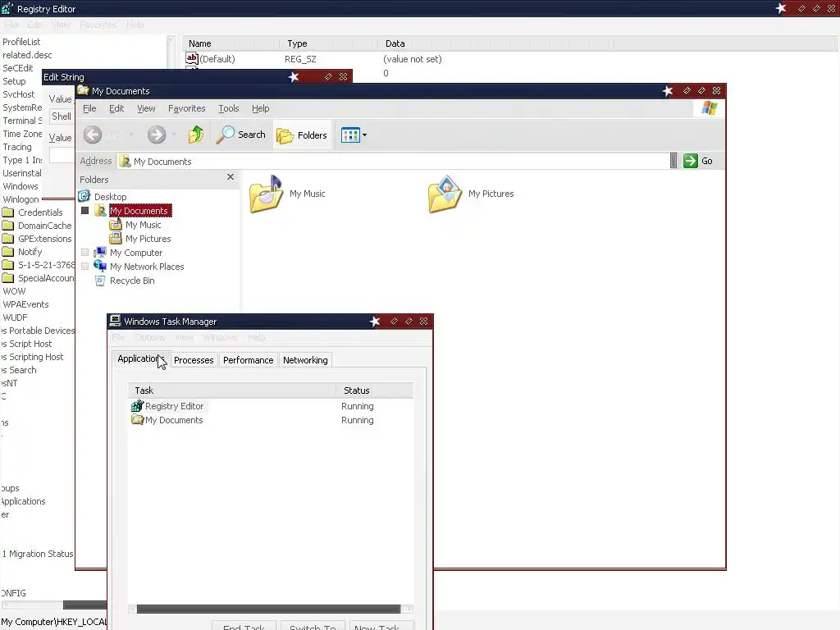This screenshot has width=840, height=630.
Task: Select the S-1-5-21 key in registry tree
Action: pyautogui.click(x=46, y=265)
